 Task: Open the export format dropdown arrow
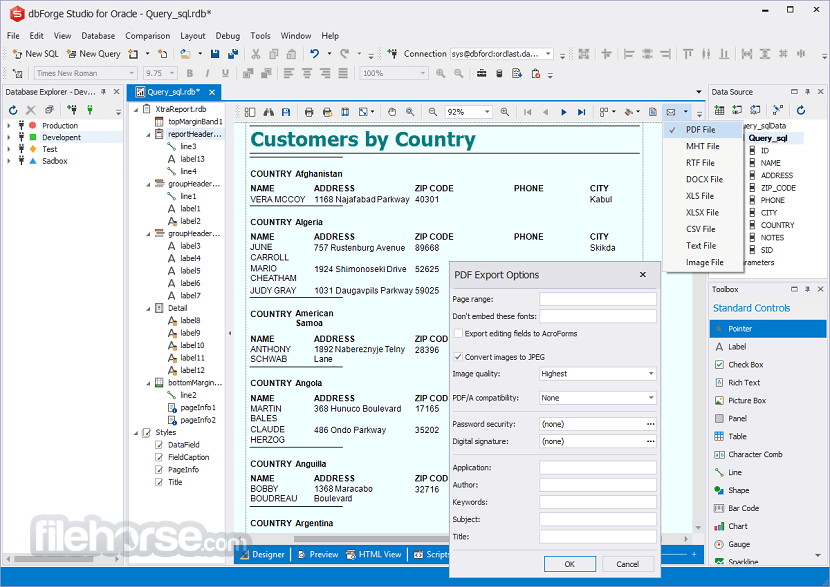685,112
